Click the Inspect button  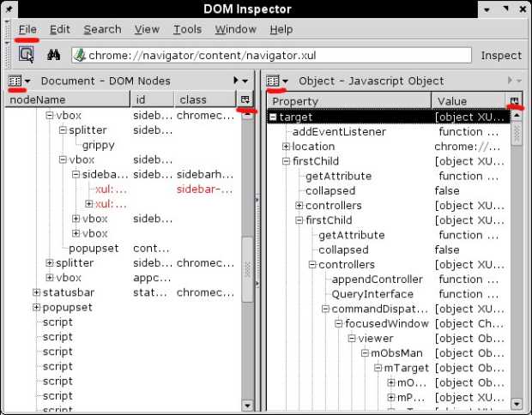pos(501,55)
